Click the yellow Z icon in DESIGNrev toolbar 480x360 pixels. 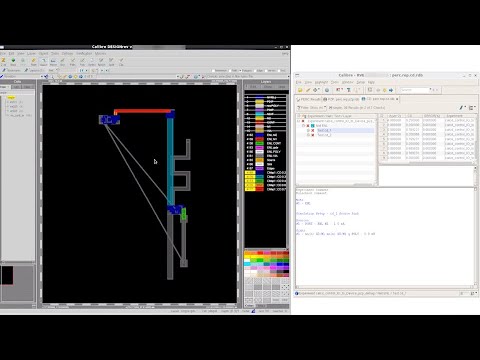(x=4, y=60)
